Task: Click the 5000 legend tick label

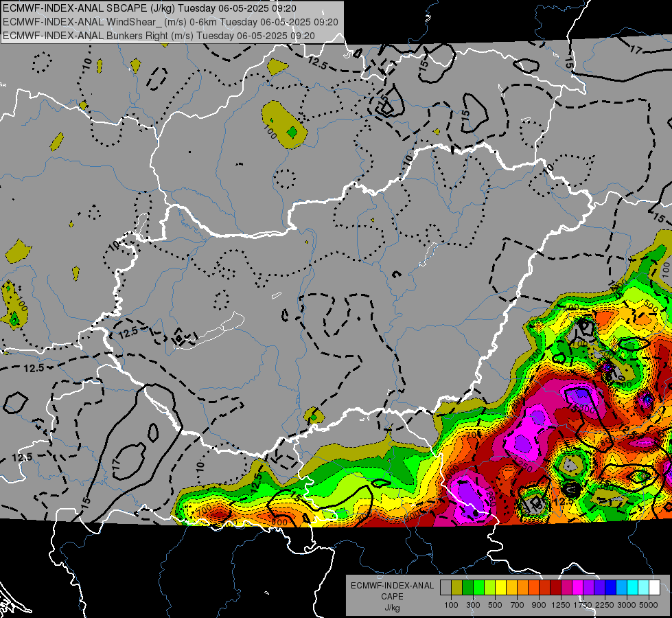Action: (x=649, y=605)
